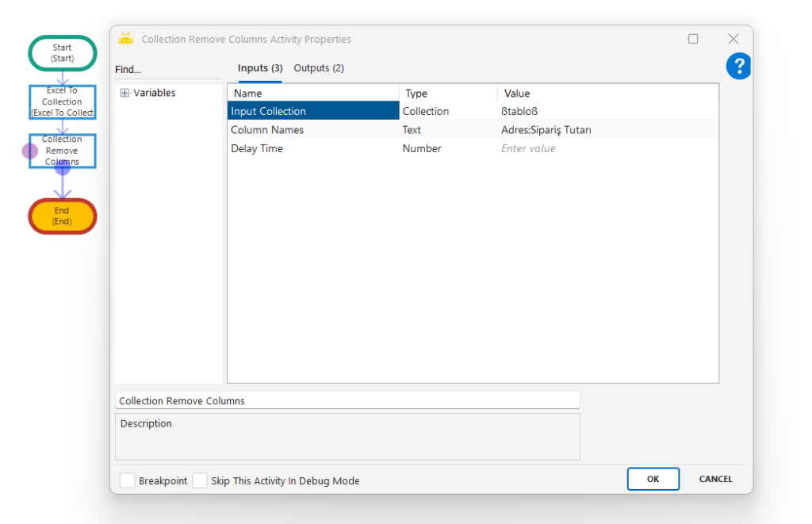Select the Input Collection row

click(x=313, y=111)
